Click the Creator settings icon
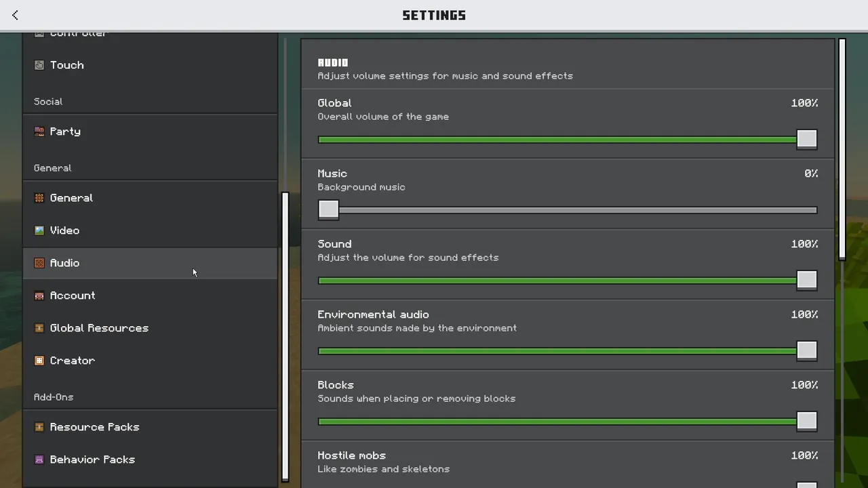Image resolution: width=868 pixels, height=488 pixels. (x=39, y=361)
